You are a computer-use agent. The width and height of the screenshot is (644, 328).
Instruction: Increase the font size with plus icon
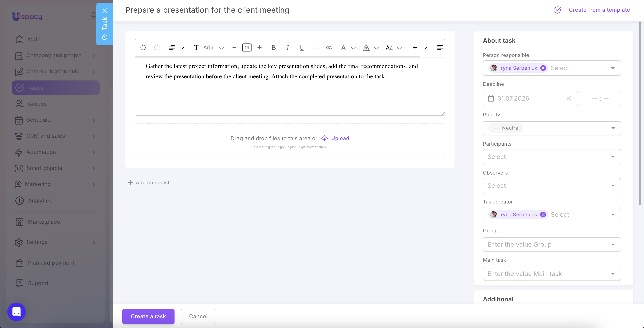pyautogui.click(x=259, y=48)
